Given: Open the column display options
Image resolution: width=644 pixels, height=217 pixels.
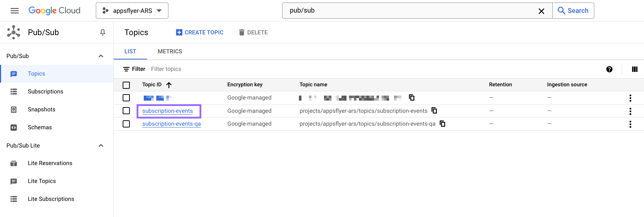Looking at the screenshot, I should point(635,69).
